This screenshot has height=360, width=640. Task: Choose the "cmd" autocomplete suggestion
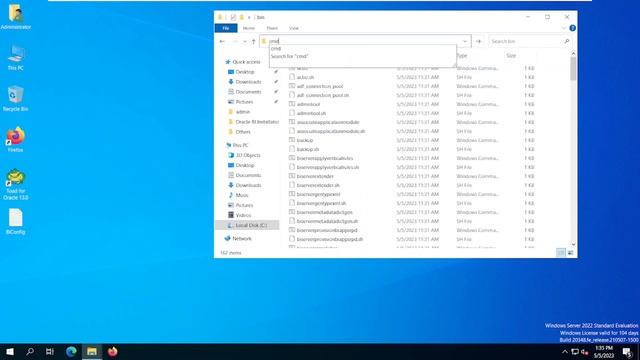[x=362, y=49]
